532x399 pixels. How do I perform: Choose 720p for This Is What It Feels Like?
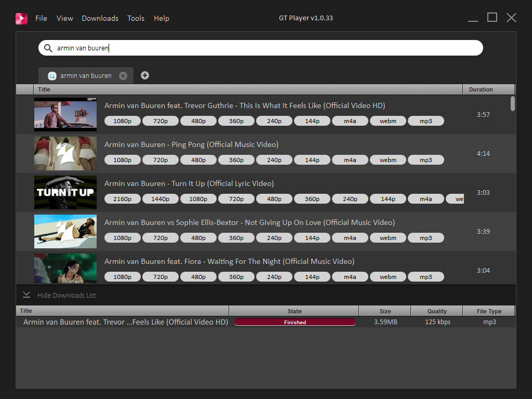(x=160, y=121)
